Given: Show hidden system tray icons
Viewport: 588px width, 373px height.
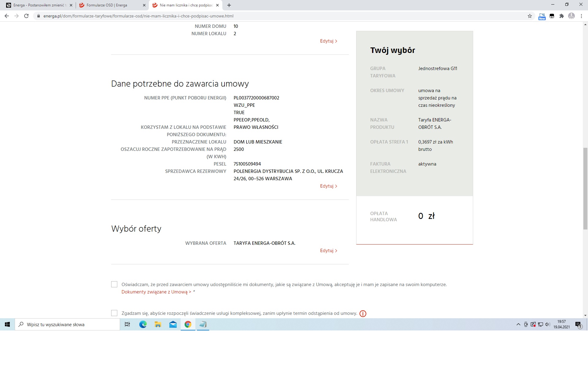Looking at the screenshot, I should tap(518, 324).
